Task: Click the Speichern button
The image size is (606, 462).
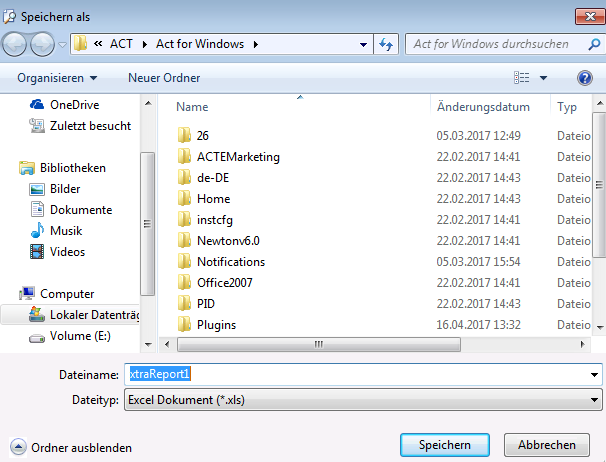Action: 445,445
